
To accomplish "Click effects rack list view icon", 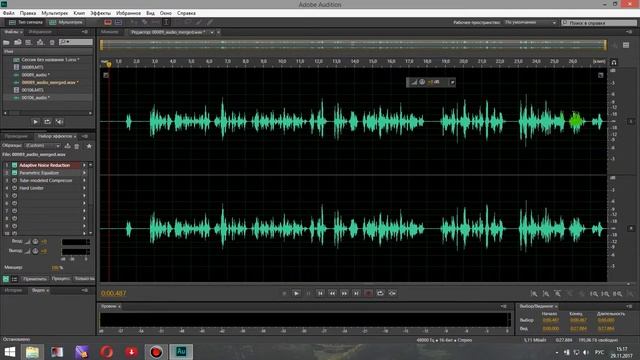I will click(14, 279).
